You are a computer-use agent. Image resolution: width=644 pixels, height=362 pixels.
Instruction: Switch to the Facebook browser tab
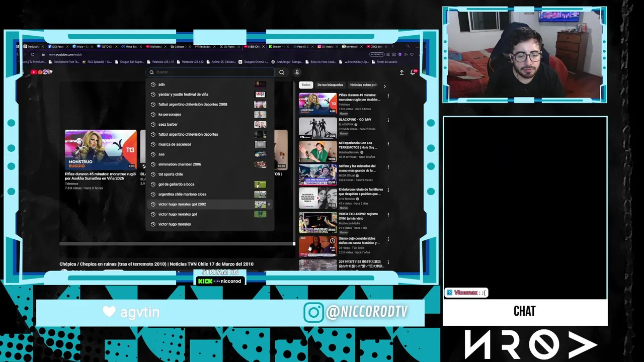click(58, 47)
